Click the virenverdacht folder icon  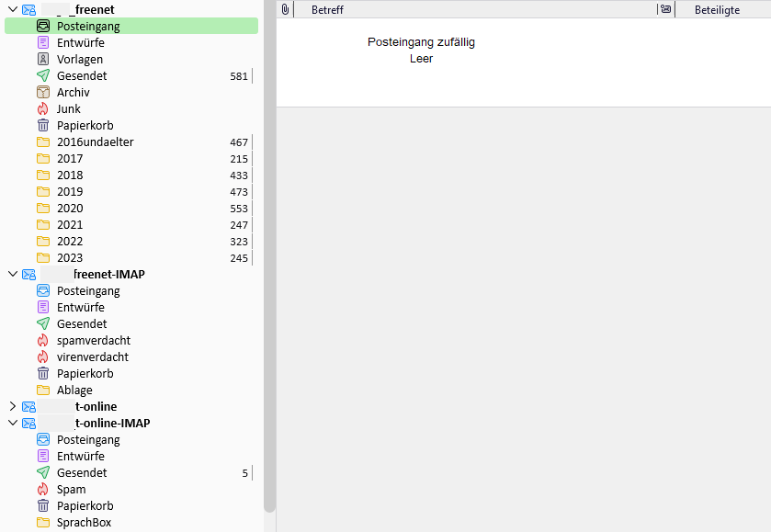click(43, 357)
